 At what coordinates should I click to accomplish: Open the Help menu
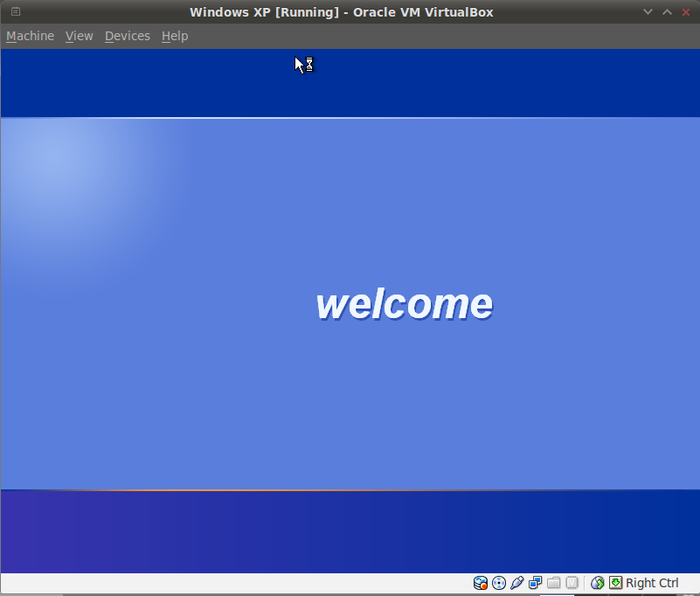click(175, 36)
